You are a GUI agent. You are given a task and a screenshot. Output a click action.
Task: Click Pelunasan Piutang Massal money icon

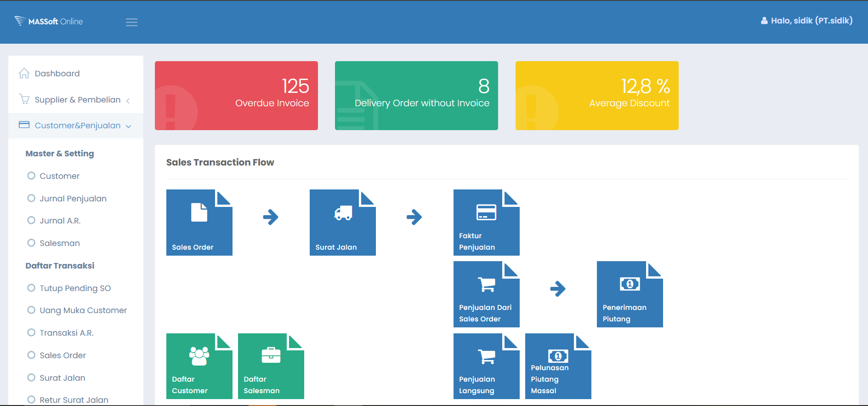(558, 356)
